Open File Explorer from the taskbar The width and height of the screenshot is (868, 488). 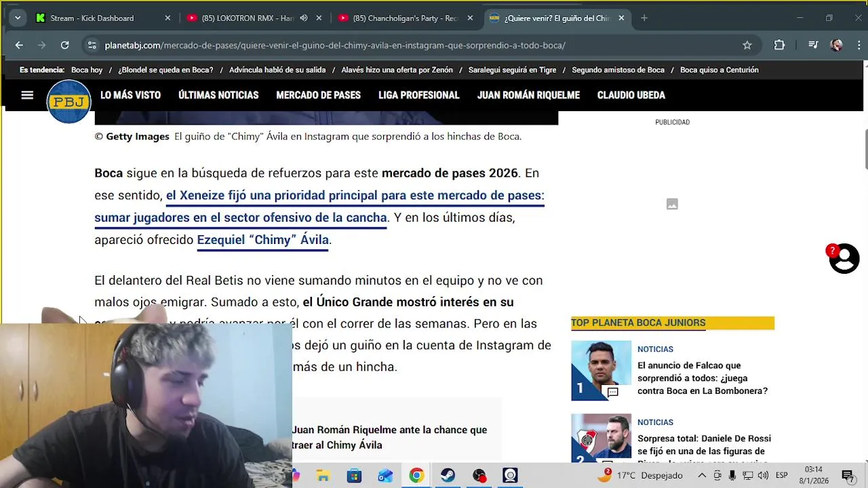pyautogui.click(x=323, y=476)
